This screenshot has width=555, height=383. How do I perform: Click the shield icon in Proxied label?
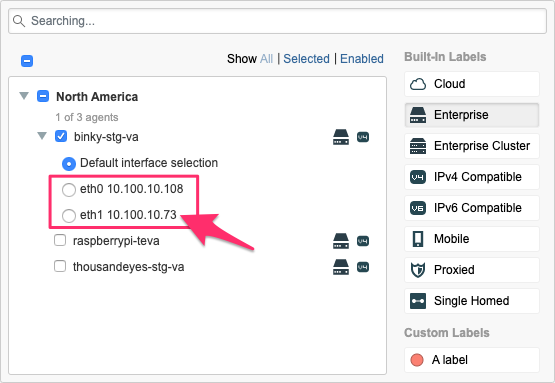(418, 270)
